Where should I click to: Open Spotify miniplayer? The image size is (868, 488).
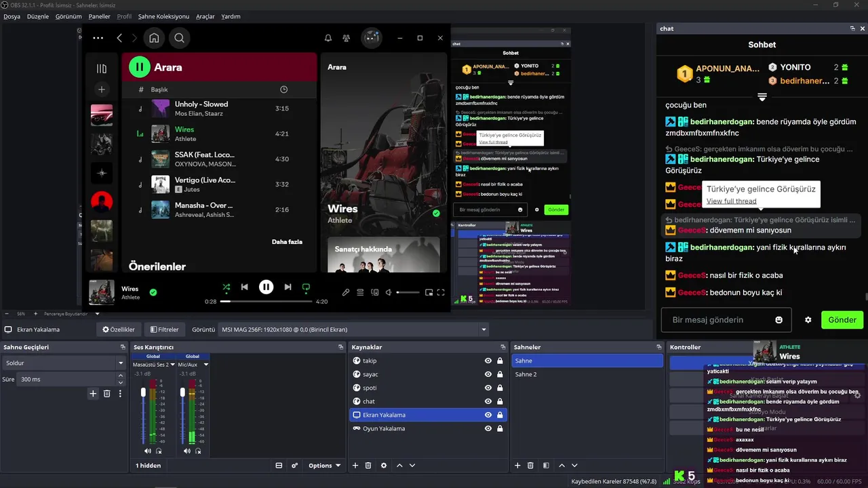coord(429,292)
